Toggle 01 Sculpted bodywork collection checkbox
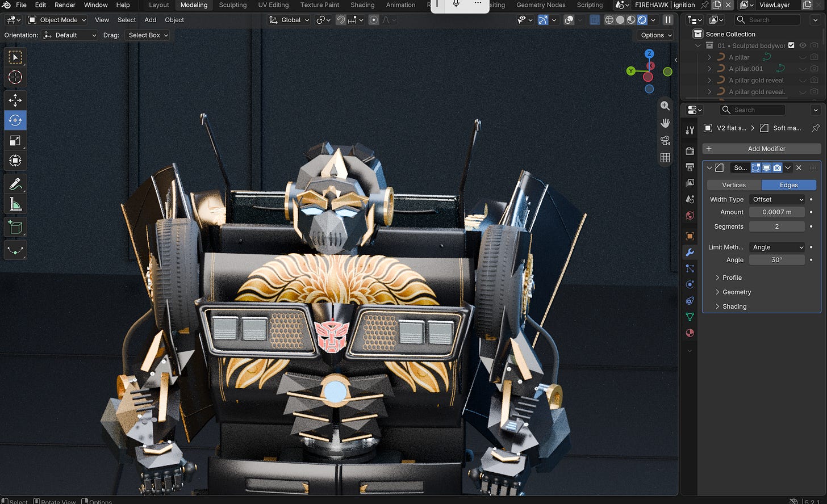This screenshot has width=827, height=504. tap(791, 45)
